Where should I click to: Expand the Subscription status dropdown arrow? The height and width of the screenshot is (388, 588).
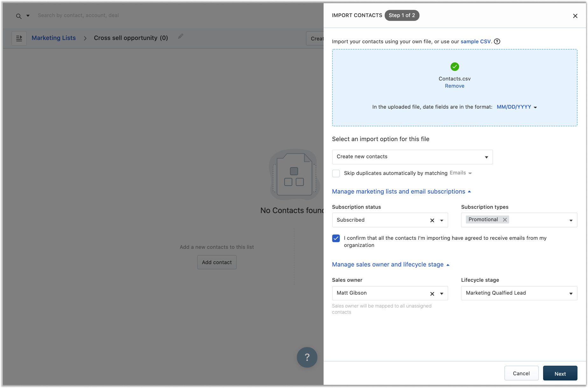[x=442, y=220]
